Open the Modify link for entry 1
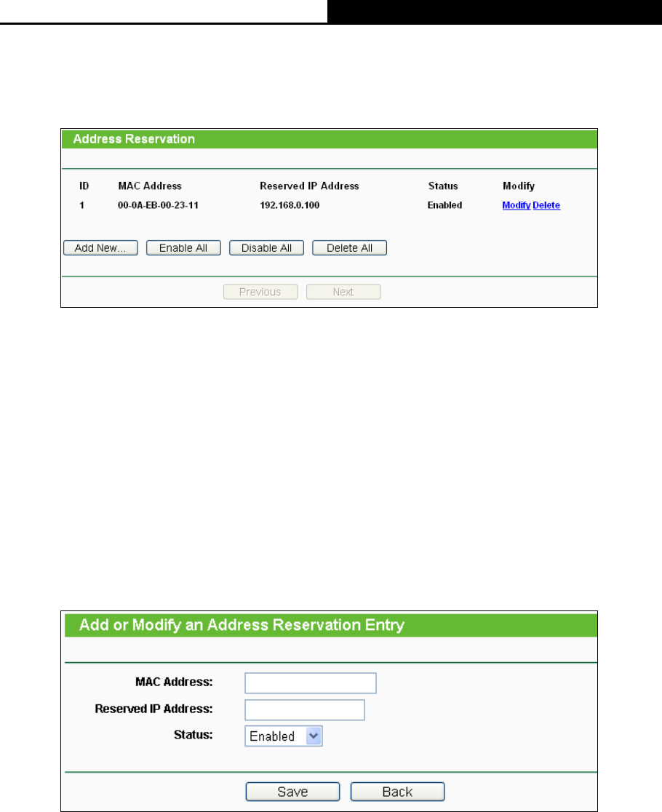This screenshot has height=812, width=662. point(516,205)
